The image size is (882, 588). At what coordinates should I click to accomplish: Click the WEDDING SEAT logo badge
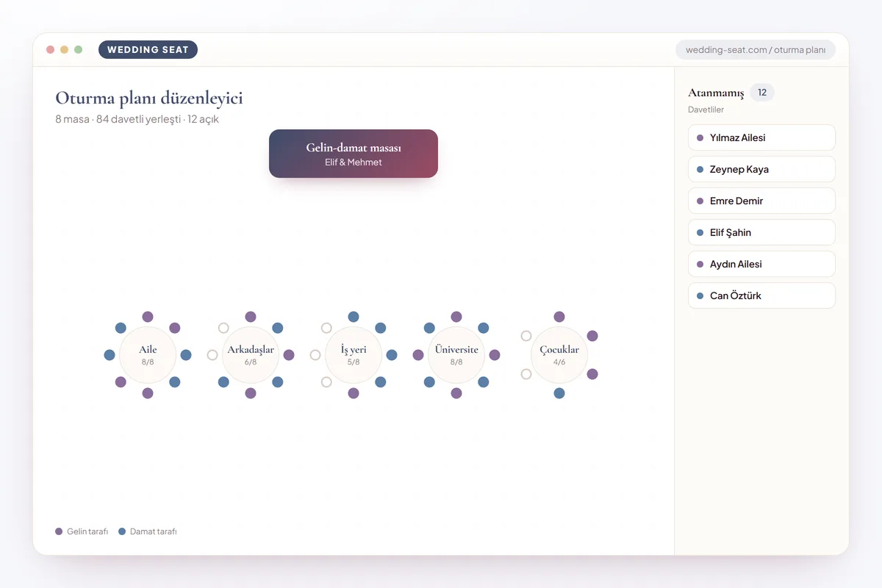click(148, 50)
